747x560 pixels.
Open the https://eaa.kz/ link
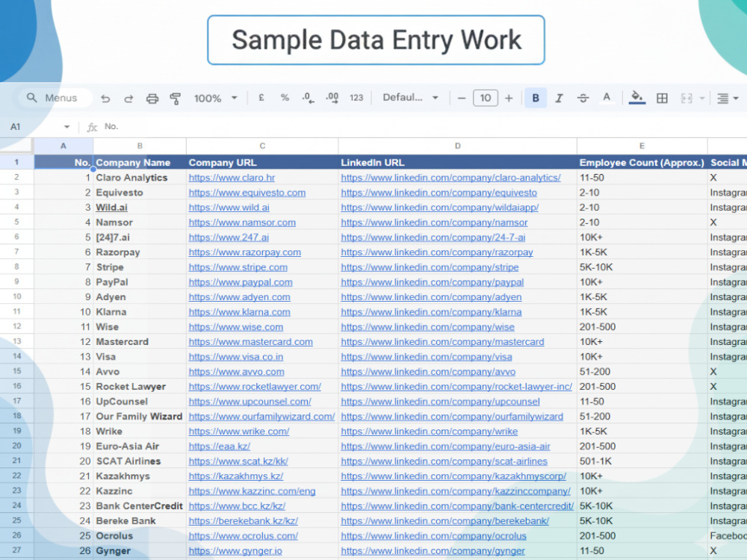click(219, 447)
